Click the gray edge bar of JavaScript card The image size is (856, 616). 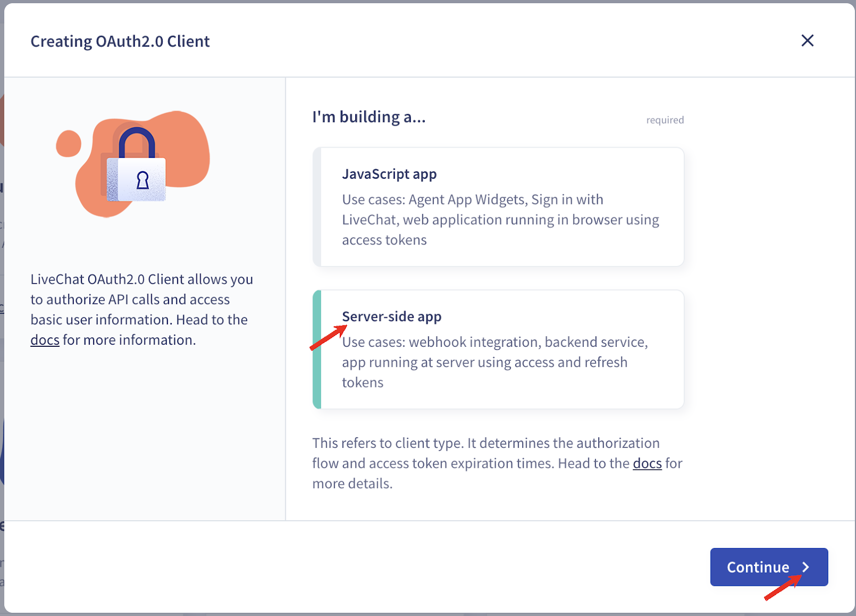(317, 207)
